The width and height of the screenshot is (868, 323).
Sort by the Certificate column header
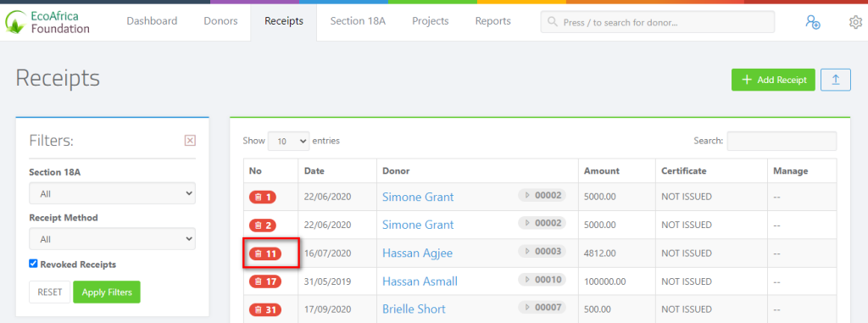[x=712, y=170]
